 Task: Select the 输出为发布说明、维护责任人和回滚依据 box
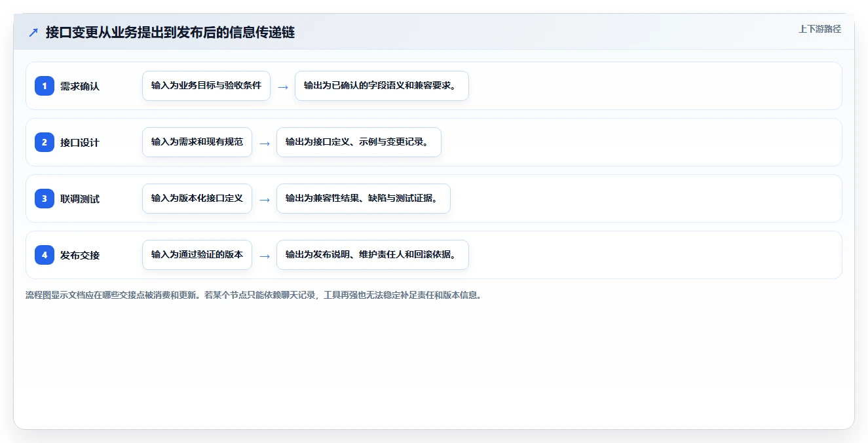point(373,255)
